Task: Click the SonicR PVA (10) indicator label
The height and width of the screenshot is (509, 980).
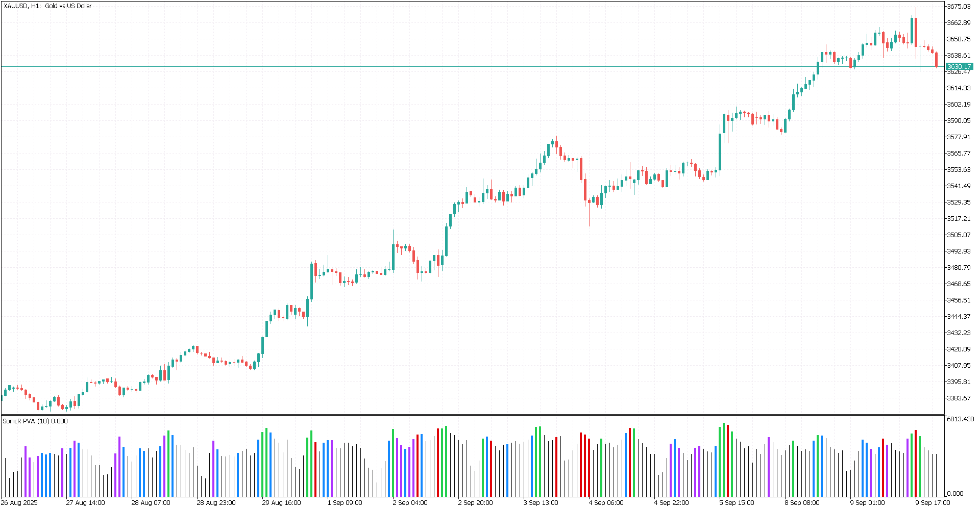Action: click(35, 421)
